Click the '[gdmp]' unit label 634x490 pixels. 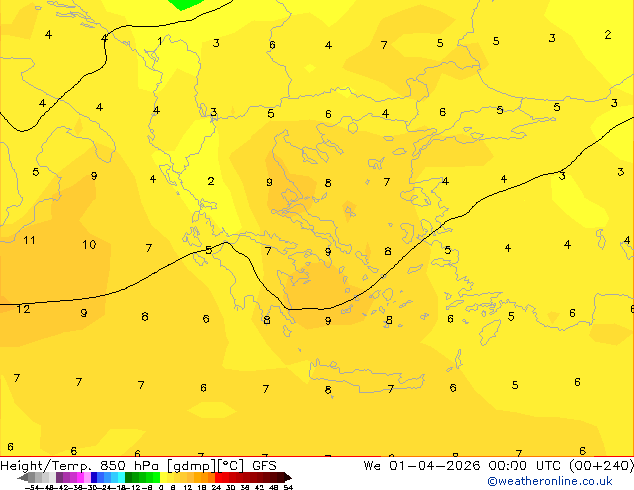coord(190,466)
